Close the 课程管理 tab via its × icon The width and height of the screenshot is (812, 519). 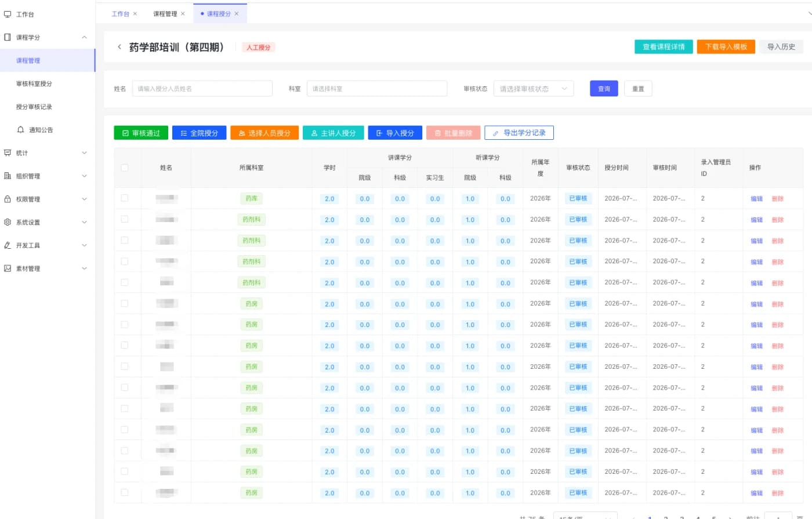[x=183, y=14]
